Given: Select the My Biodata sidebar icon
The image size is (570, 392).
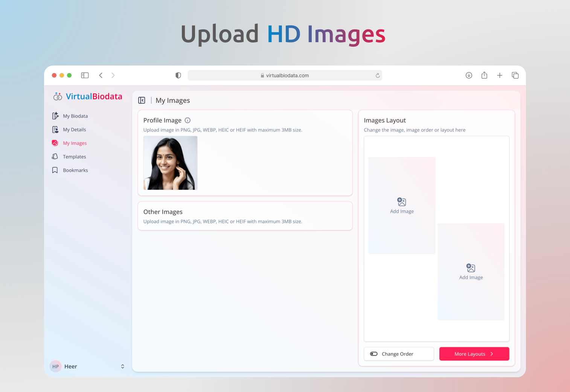Looking at the screenshot, I should tap(55, 116).
